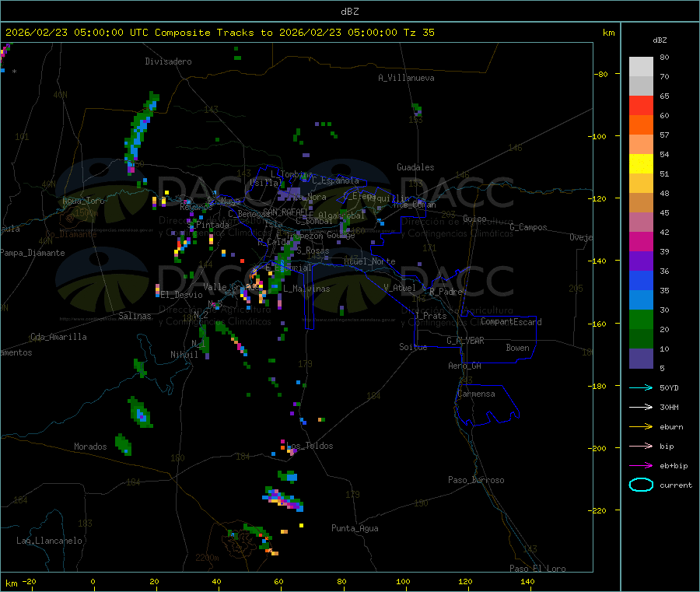Viewport: 700px width, 592px height.
Task: Click the S_Rosas map label
Action: (x=313, y=250)
